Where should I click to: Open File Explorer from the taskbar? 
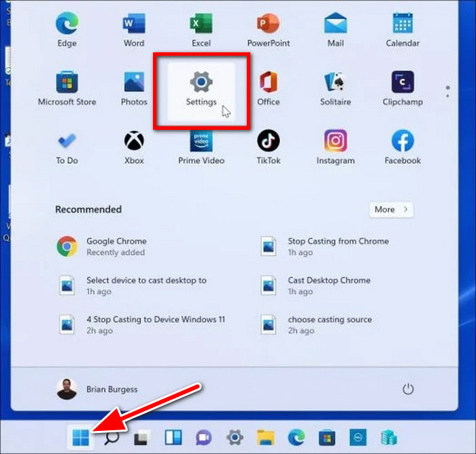[266, 438]
